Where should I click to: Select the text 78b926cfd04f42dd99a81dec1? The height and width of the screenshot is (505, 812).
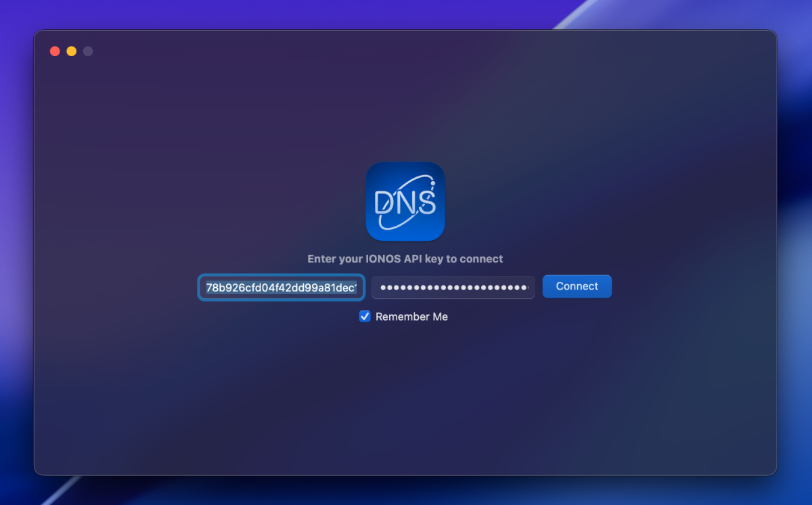(x=281, y=287)
